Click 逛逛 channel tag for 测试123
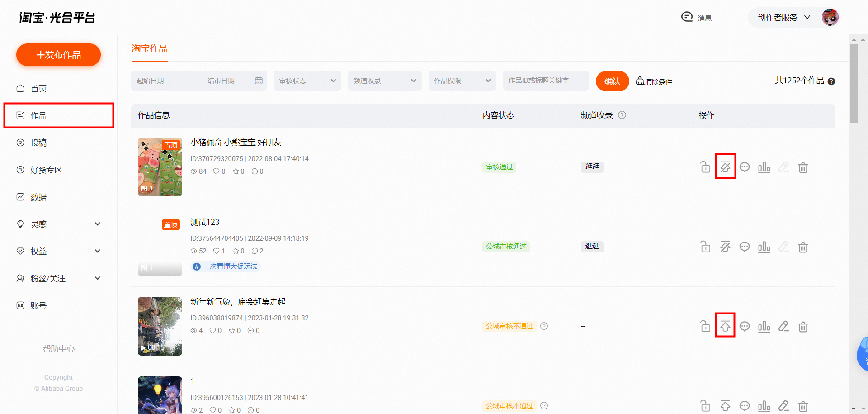The width and height of the screenshot is (868, 414). pyautogui.click(x=592, y=246)
